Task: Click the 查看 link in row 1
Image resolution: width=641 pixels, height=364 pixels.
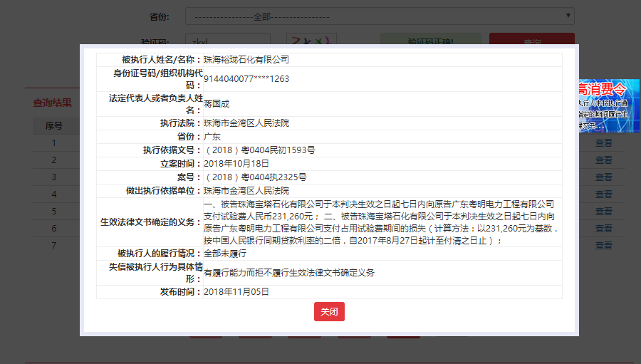Action: (603, 142)
